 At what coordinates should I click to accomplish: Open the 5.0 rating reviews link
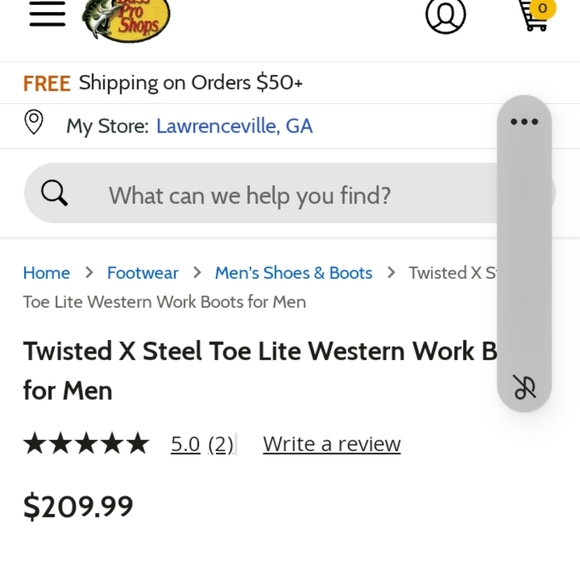202,444
